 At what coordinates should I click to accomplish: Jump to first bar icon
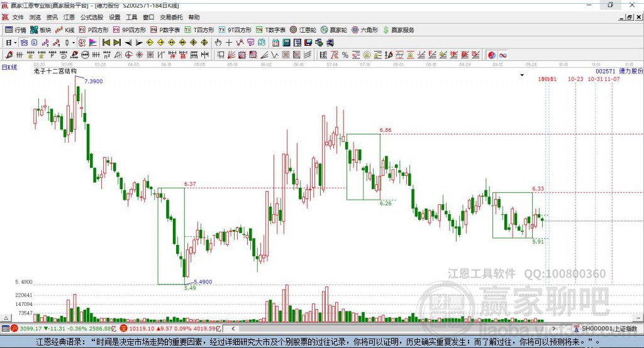tap(106, 43)
